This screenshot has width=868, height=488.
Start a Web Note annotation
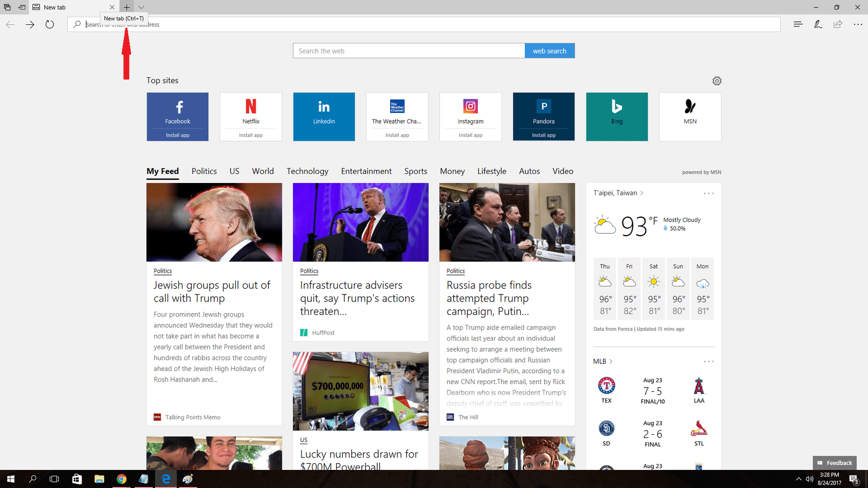click(x=817, y=24)
